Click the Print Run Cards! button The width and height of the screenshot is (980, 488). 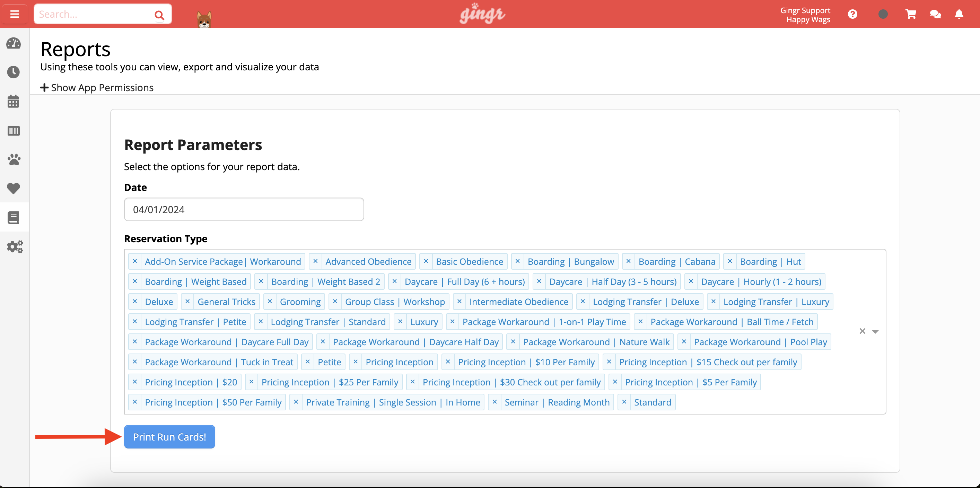pyautogui.click(x=169, y=437)
